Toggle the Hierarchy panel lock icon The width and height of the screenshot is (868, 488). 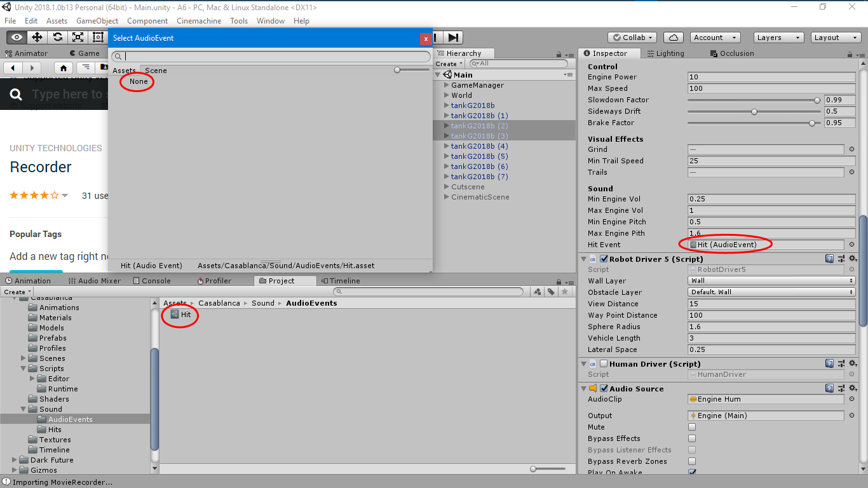click(558, 54)
